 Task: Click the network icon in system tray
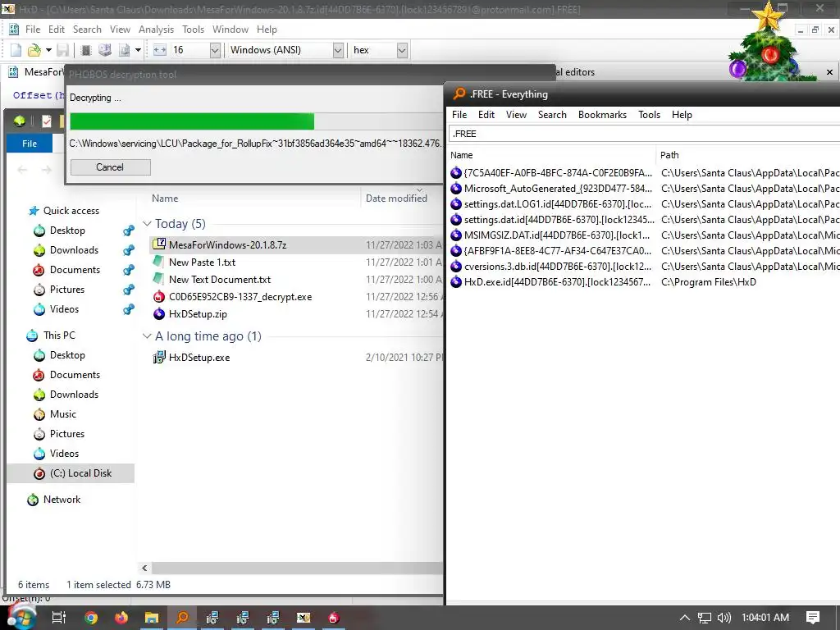tap(705, 618)
